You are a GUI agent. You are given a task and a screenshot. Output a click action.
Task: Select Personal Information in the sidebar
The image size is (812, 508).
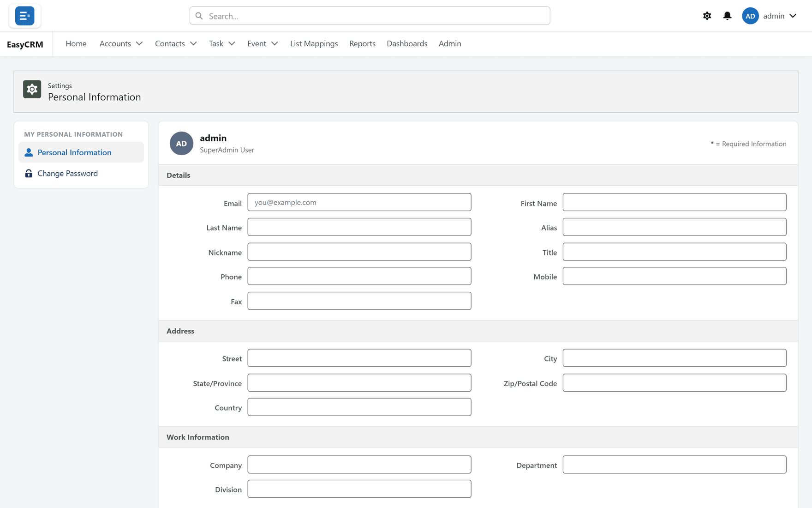[x=81, y=152]
